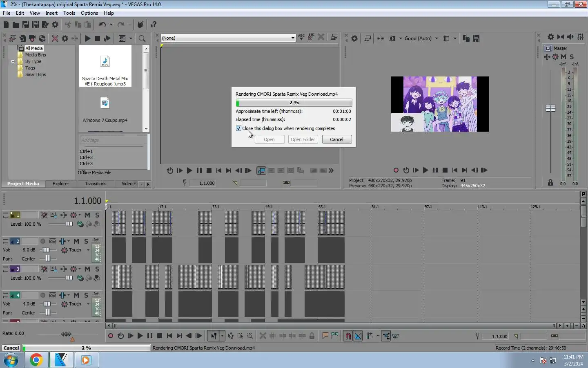Screen dimensions: 588x368
Task: Click the Remove selected media X icon
Action: (x=55, y=38)
